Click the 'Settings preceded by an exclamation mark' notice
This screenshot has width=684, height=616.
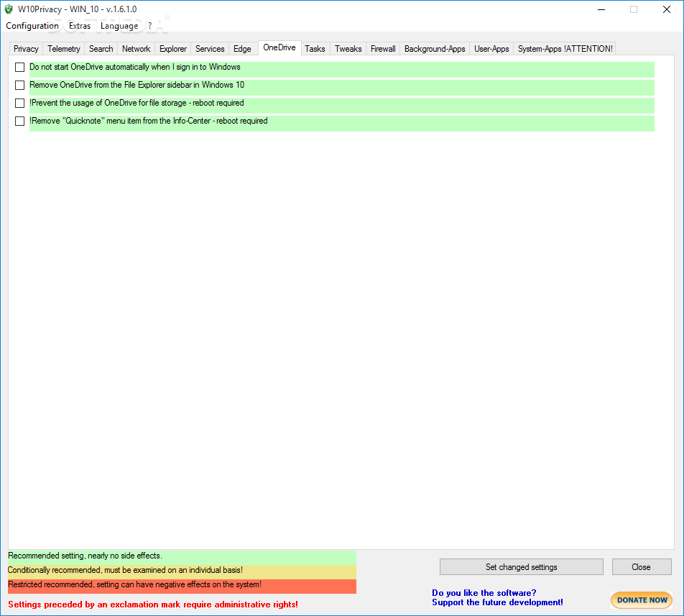pos(153,604)
